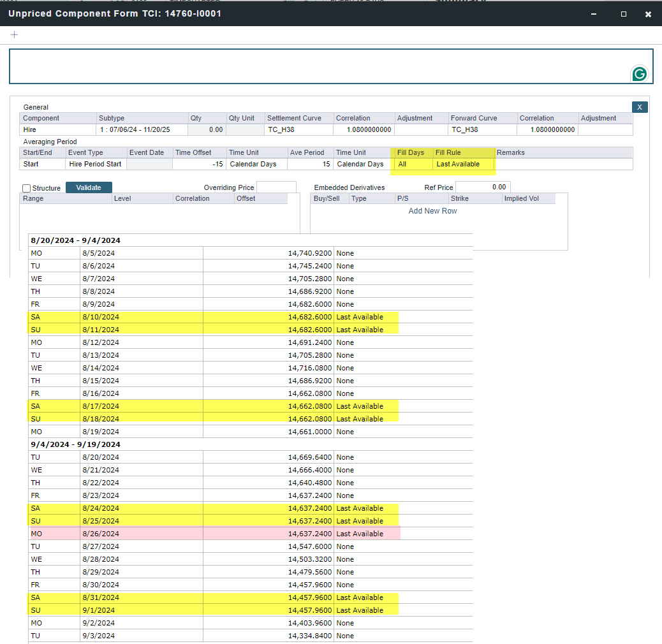Viewport: 662px width, 644px height.
Task: Maximize the Unpriced Component Form window
Action: pyautogui.click(x=624, y=13)
